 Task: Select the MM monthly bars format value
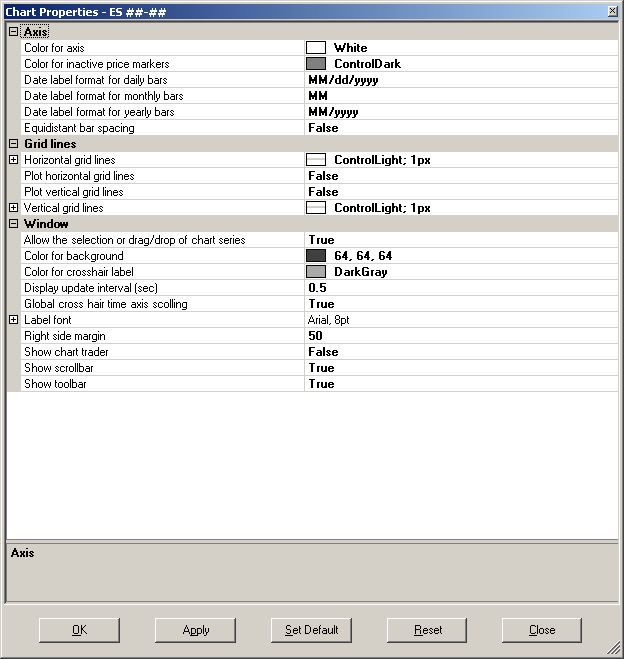[x=318, y=96]
